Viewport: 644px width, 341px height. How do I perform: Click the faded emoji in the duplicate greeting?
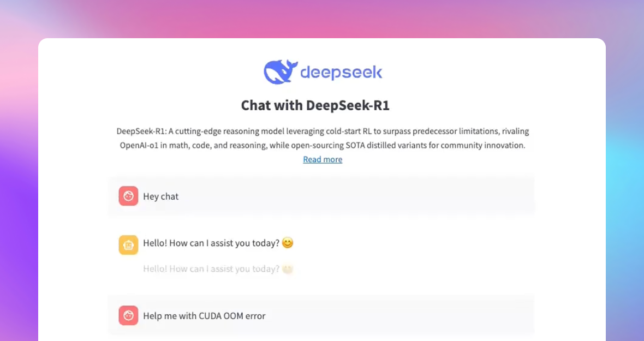click(x=288, y=268)
